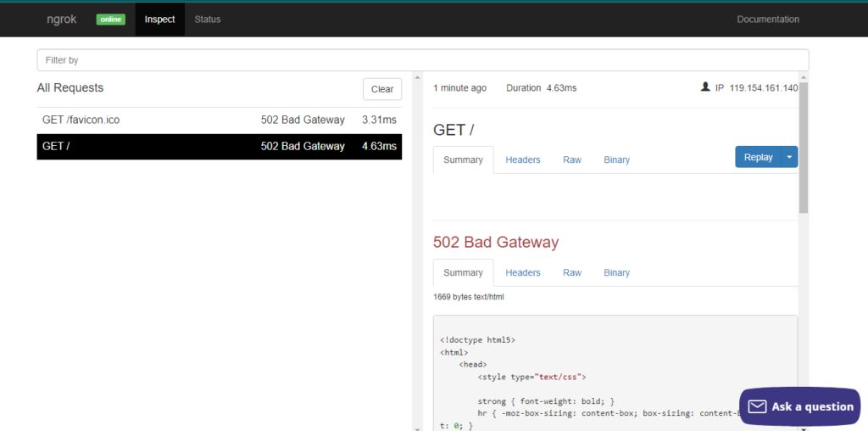The image size is (868, 431).
Task: Open request Summary tab under GET /
Action: 464,160
